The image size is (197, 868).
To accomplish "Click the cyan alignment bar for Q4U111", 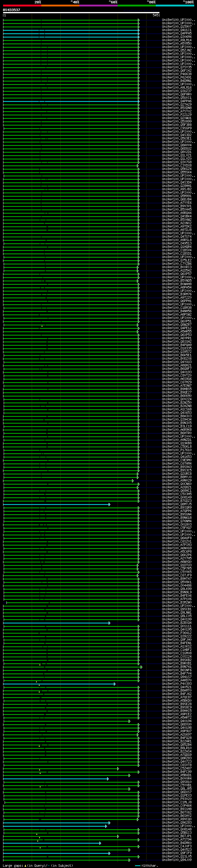I will pyautogui.click(x=71, y=30).
